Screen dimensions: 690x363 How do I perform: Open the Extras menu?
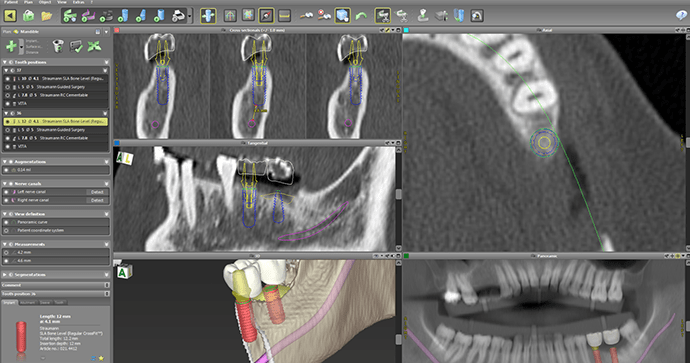(79, 2)
